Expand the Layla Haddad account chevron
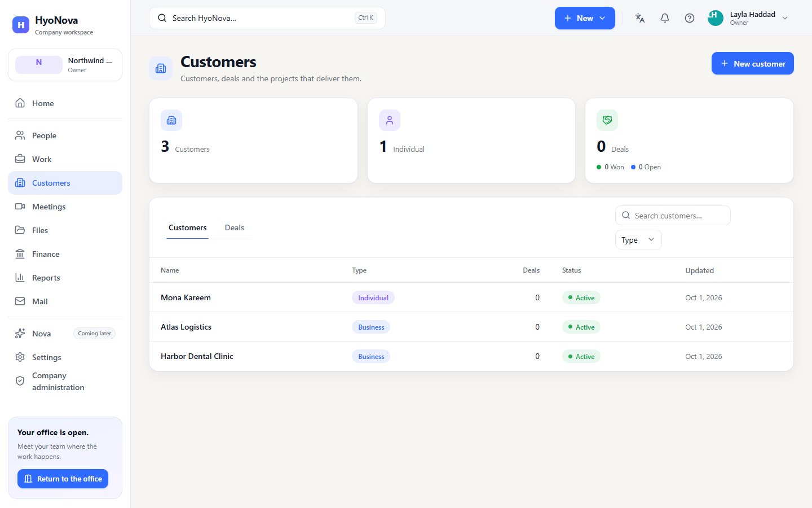This screenshot has height=508, width=812. [785, 18]
